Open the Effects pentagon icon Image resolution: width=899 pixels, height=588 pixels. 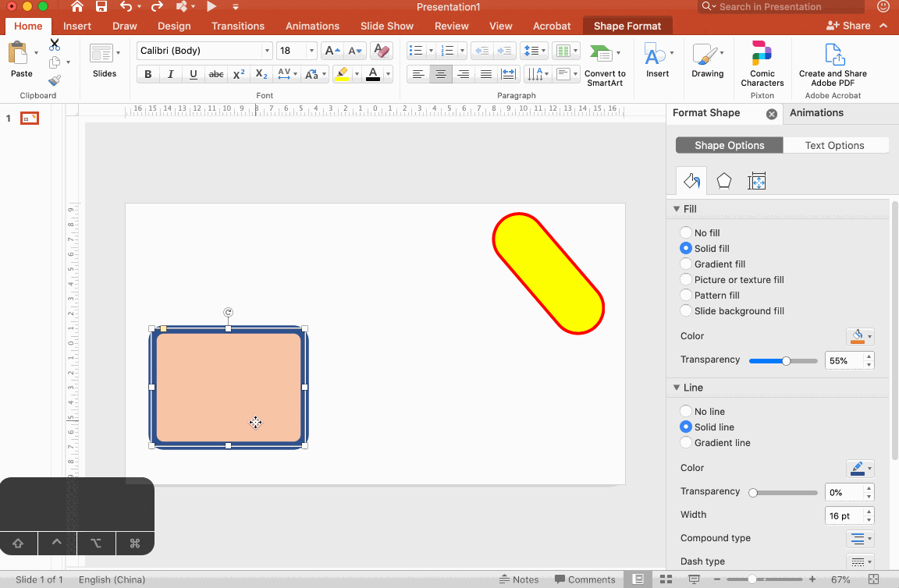[724, 182]
